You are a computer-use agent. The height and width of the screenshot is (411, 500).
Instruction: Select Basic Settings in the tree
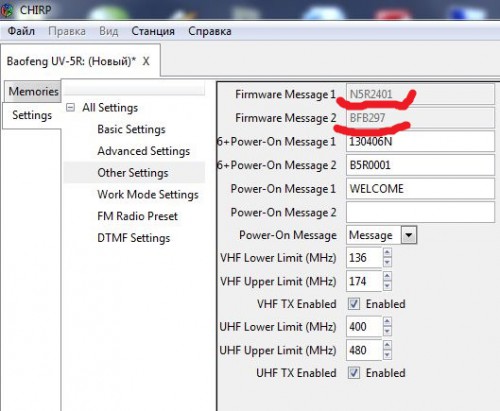click(x=131, y=129)
